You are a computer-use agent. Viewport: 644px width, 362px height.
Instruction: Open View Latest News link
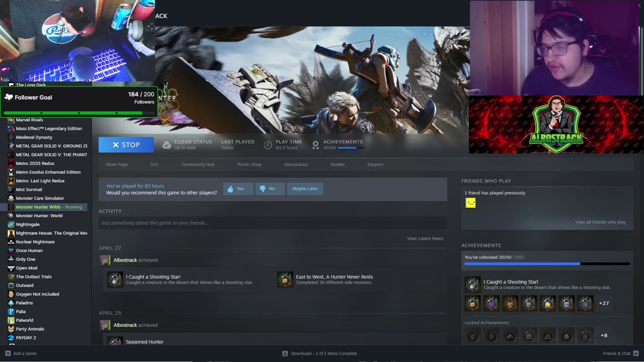click(425, 238)
